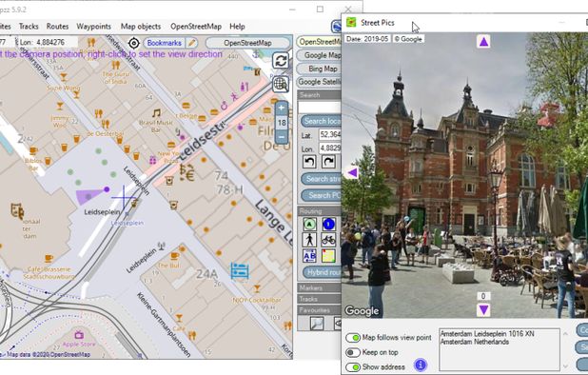Toggle Show address switch
588x375 pixels.
click(x=353, y=366)
